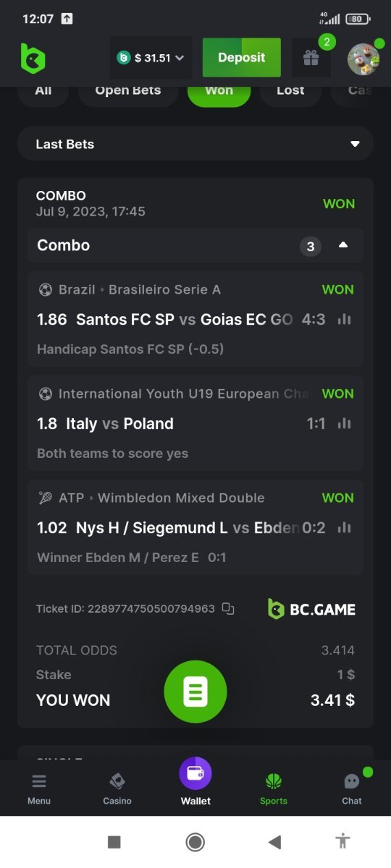
Task: Open the user profile avatar
Action: (363, 59)
